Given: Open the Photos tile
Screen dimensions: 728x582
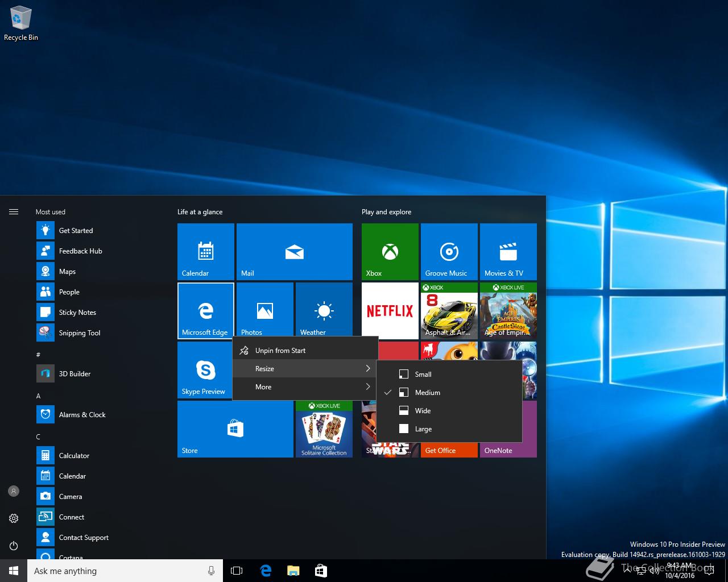Looking at the screenshot, I should pos(265,310).
